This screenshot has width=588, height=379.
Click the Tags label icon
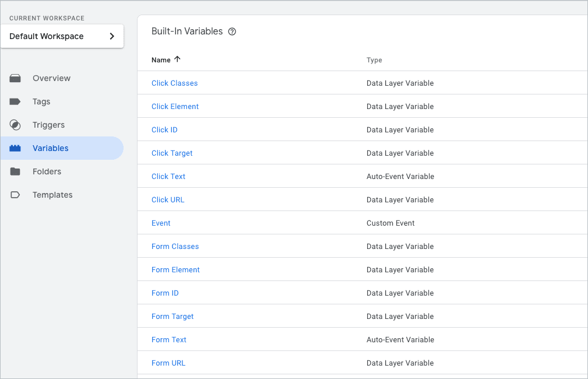point(15,101)
